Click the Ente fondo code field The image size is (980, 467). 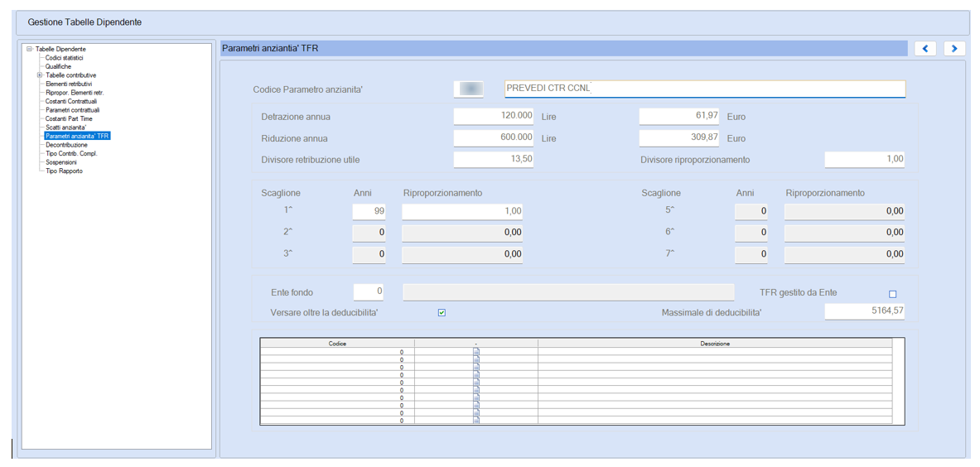pos(369,292)
